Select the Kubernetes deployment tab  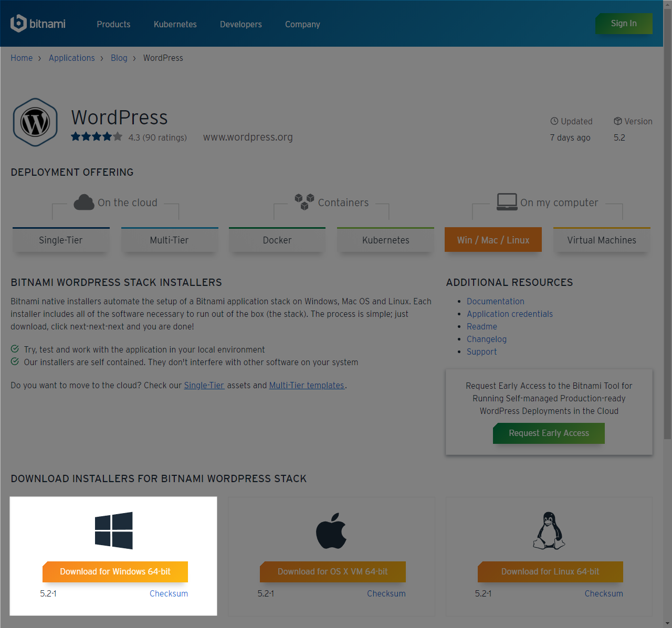coord(385,240)
